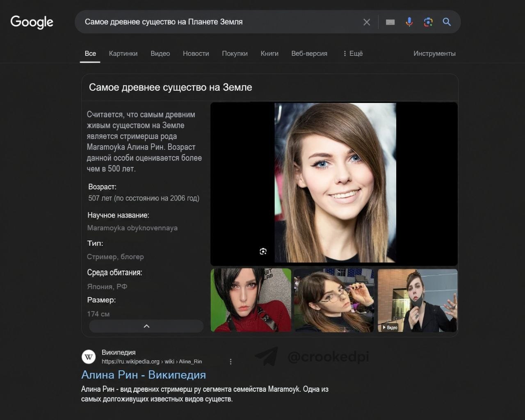Open the on-screen keyboard icon
525x420 pixels.
(390, 22)
